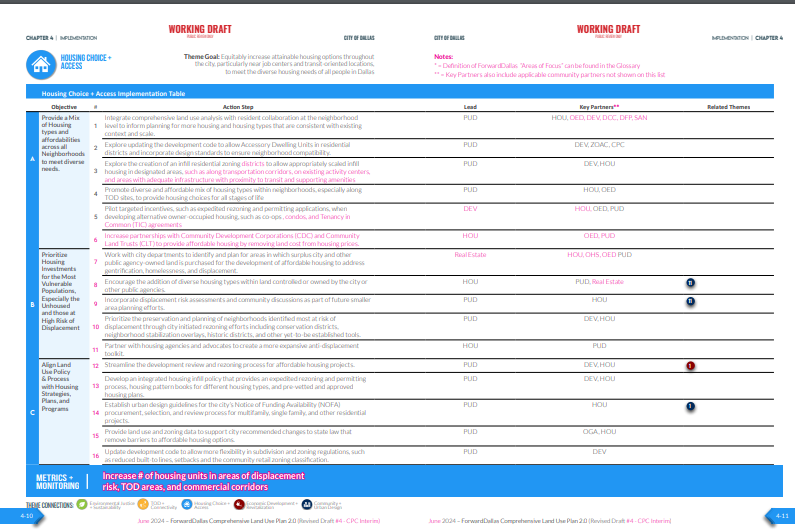Click key partners DEV, ZOAC, CPC
Viewport: 795px width, 531px height.
click(599, 145)
